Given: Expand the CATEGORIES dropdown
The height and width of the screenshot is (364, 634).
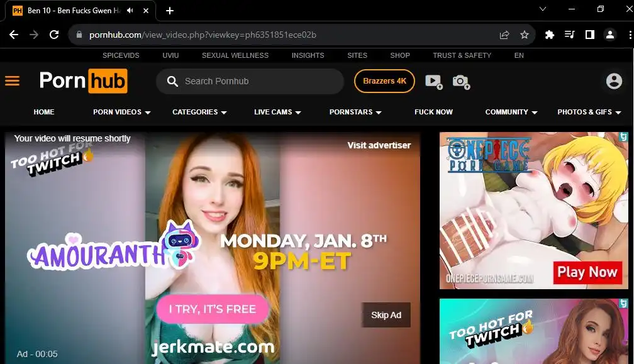Looking at the screenshot, I should pyautogui.click(x=199, y=112).
